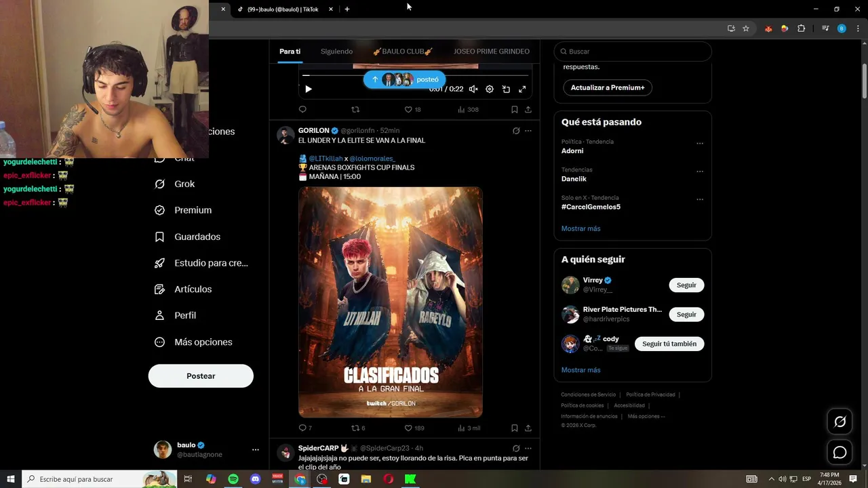Switch to the 'Para ti' tab
This screenshot has width=868, height=488.
tap(290, 52)
